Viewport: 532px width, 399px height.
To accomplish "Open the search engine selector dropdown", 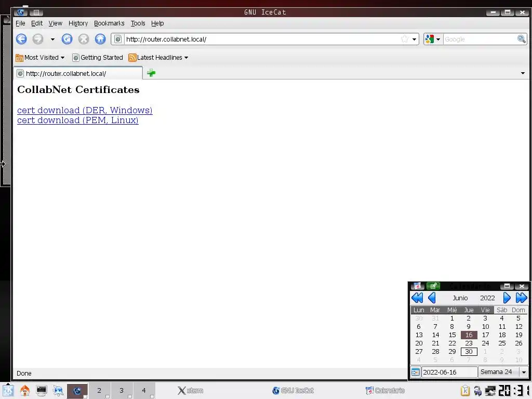I will pos(433,39).
